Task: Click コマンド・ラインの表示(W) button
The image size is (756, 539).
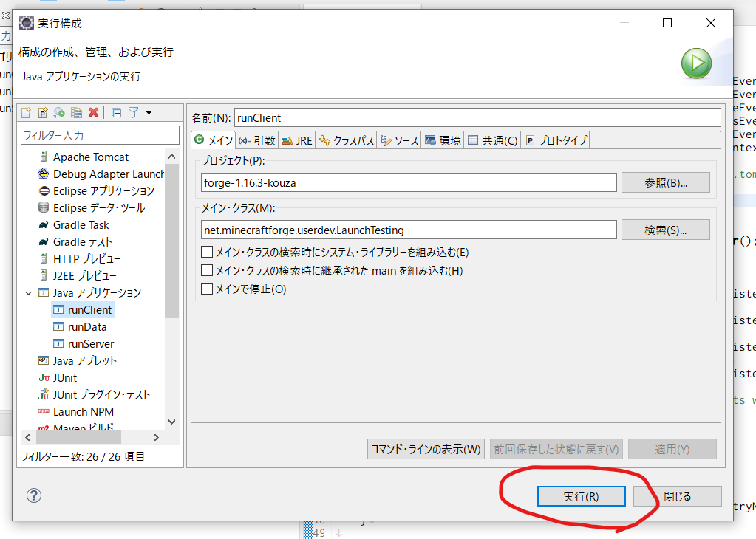Action: (426, 449)
